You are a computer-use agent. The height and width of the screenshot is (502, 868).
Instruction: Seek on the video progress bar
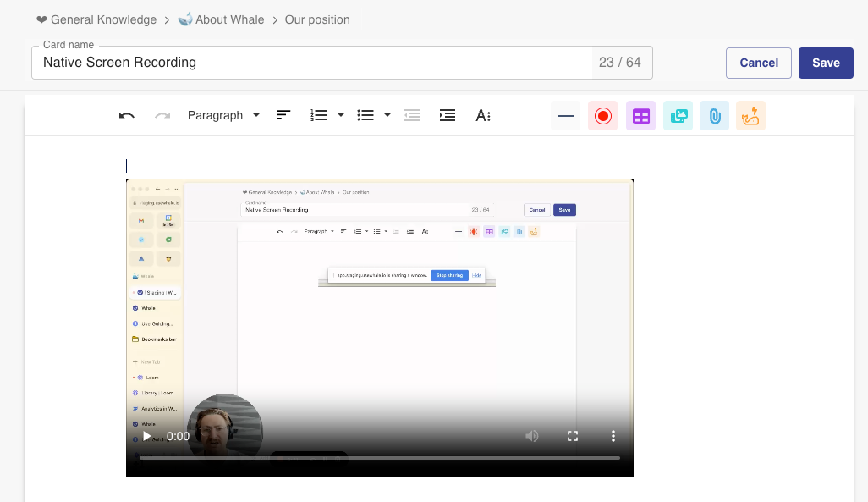click(x=380, y=458)
